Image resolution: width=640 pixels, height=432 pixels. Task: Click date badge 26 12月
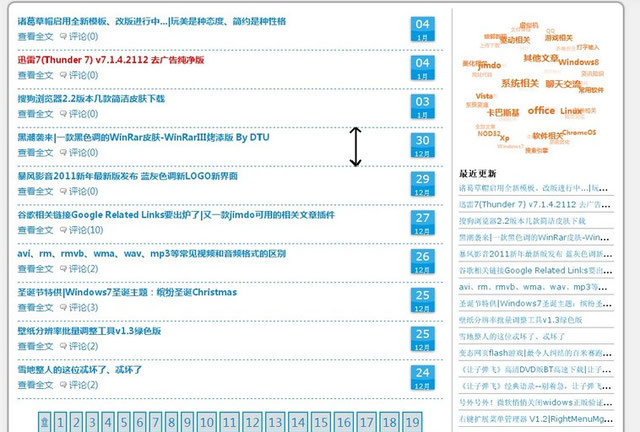pos(422,262)
